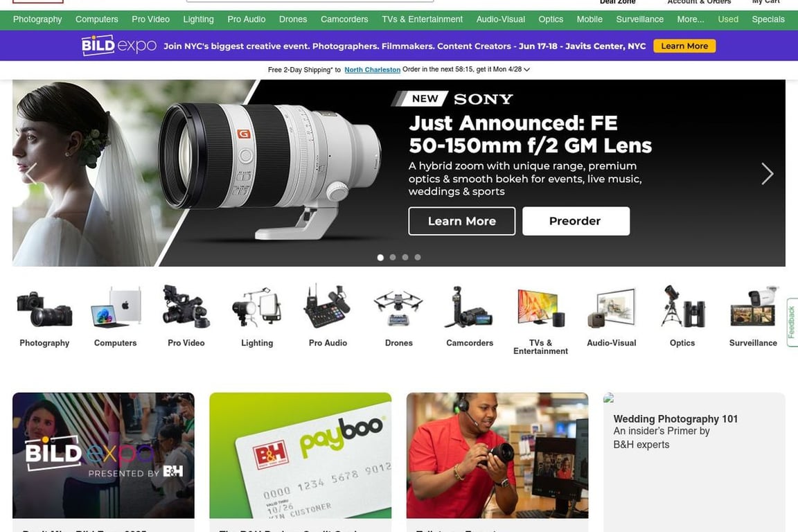Open Specials in the green nav bar
The height and width of the screenshot is (532, 798).
pos(768,19)
